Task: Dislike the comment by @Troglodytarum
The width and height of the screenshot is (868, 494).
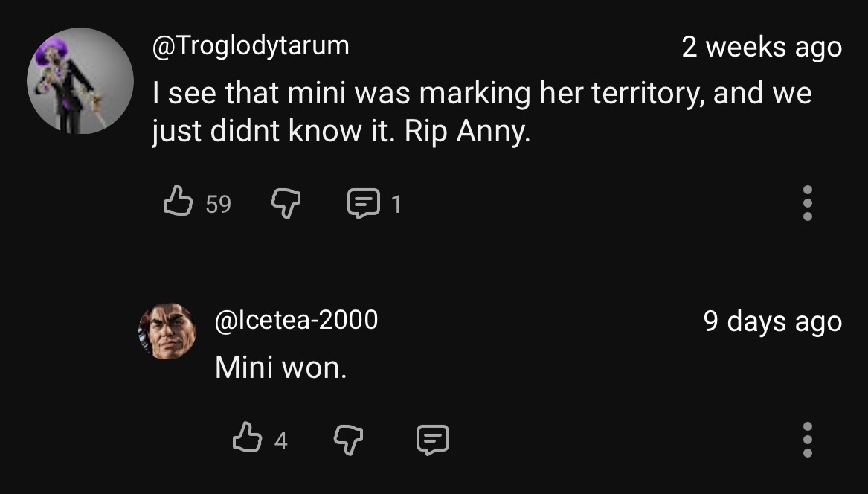Action: point(283,202)
